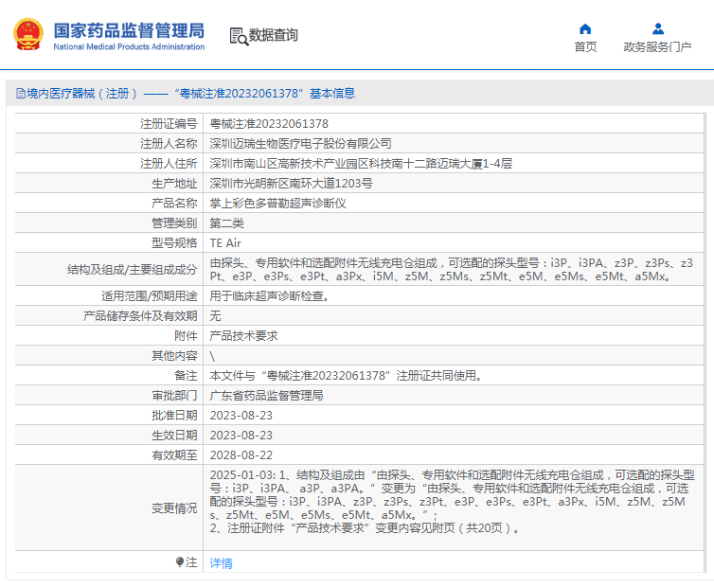The width and height of the screenshot is (714, 588).
Task: Click the 政务服务门户 label
Action: [x=657, y=47]
